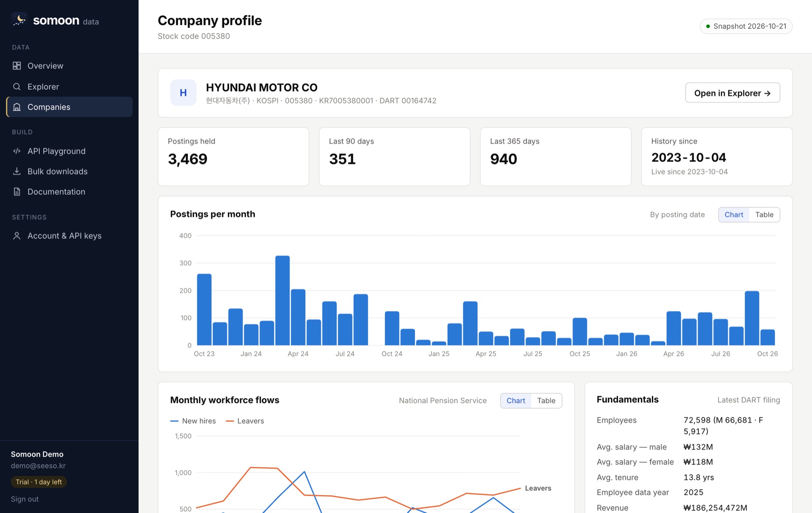Open the Overview page
This screenshot has height=513, width=812.
(x=69, y=66)
